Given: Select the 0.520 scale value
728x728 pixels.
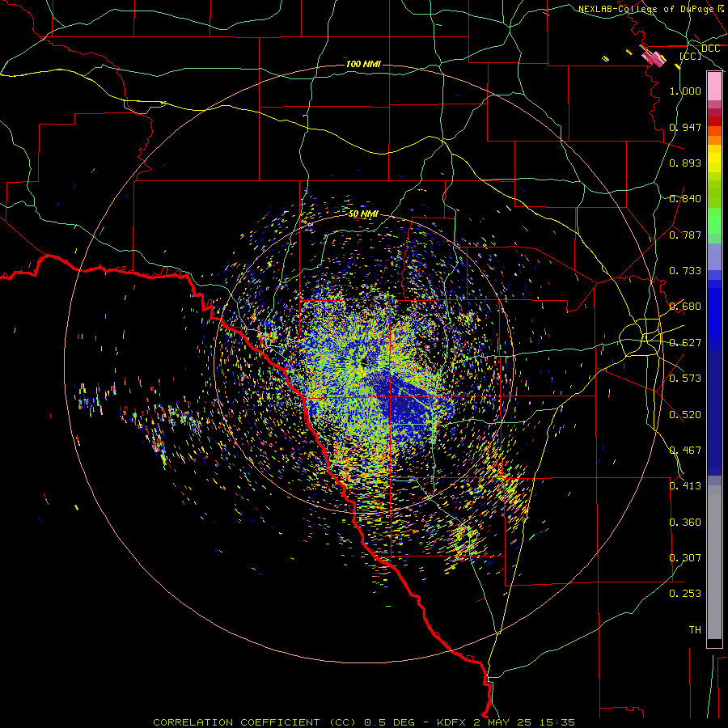Looking at the screenshot, I should pos(685,414).
